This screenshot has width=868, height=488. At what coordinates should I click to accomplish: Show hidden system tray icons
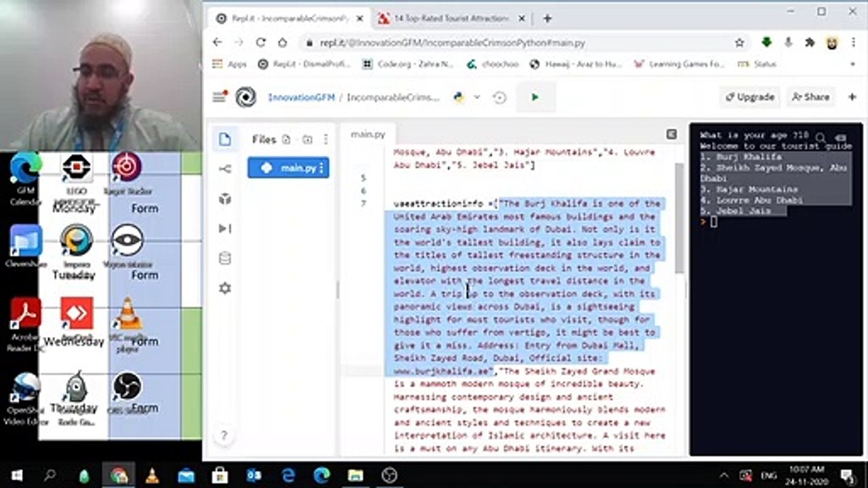[x=724, y=475]
